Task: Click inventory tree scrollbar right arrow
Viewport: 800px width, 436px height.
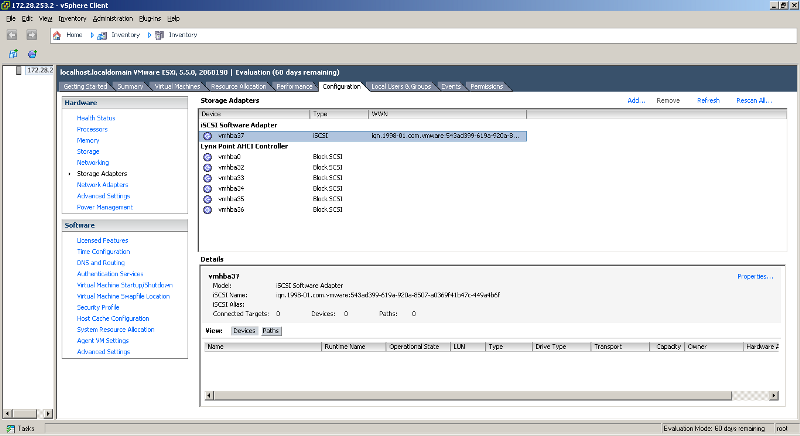Action: 48,414
